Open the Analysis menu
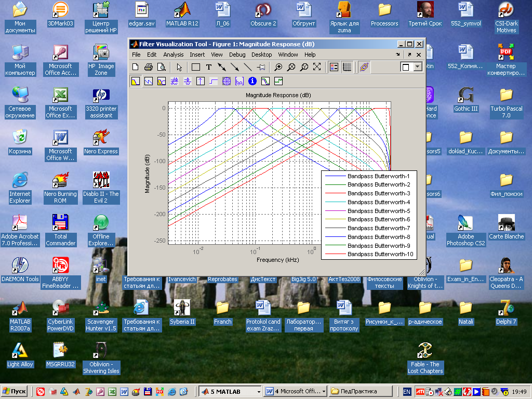The height and width of the screenshot is (399, 532). [174, 55]
